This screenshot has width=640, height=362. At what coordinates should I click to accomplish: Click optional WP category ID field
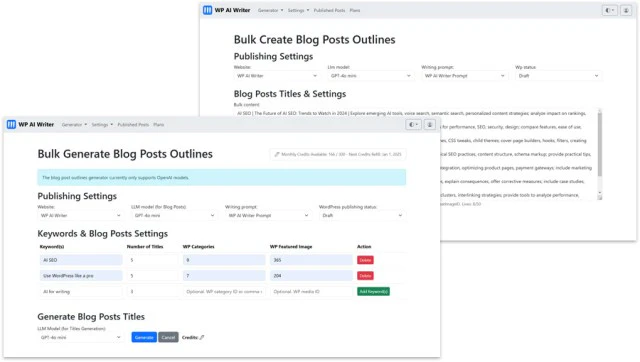pos(224,291)
